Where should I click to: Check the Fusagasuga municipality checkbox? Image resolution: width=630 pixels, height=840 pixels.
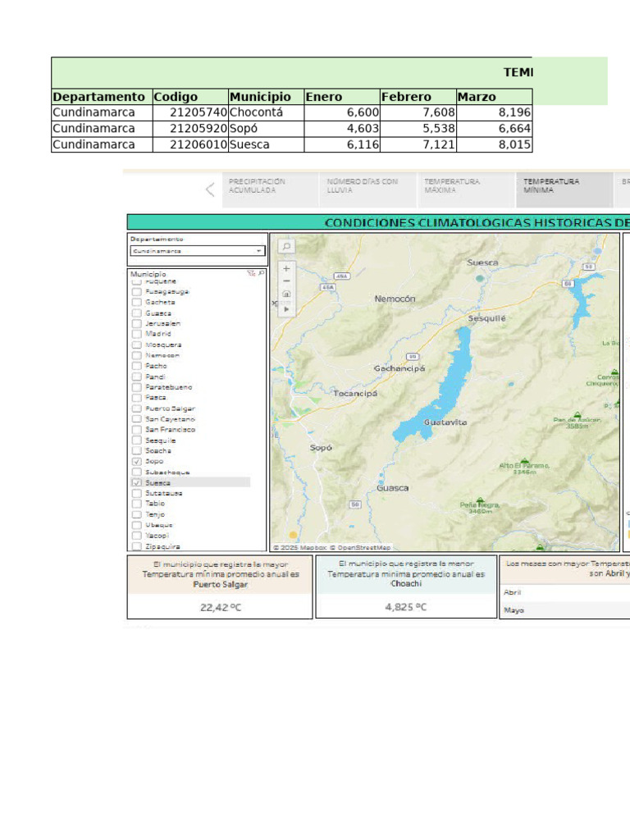137,292
